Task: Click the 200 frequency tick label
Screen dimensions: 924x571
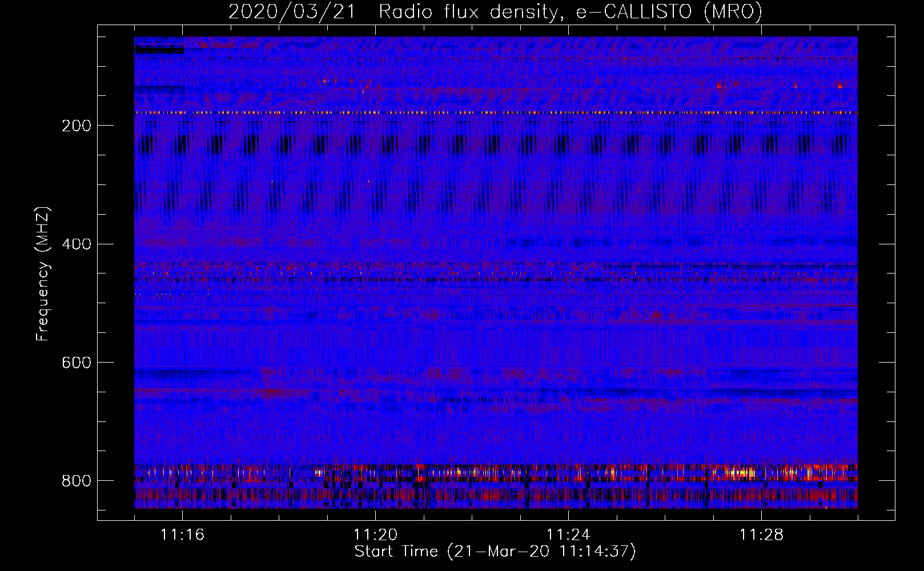Action: [76, 126]
